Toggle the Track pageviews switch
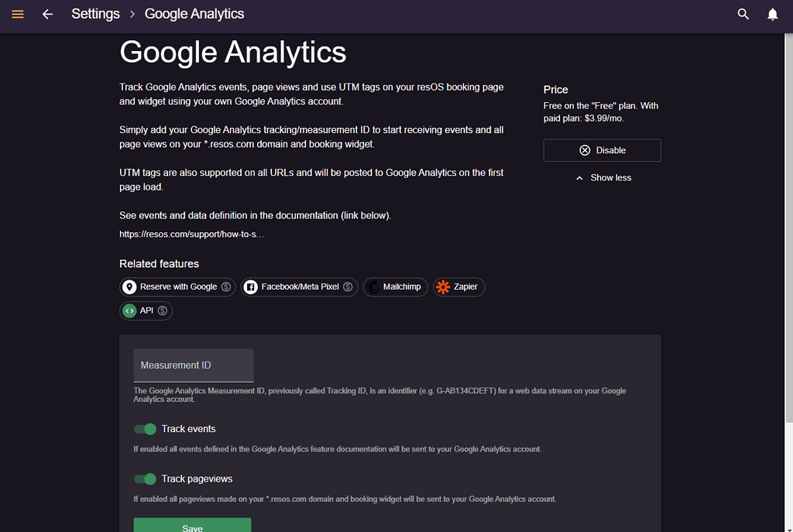This screenshot has height=532, width=793. 145,479
